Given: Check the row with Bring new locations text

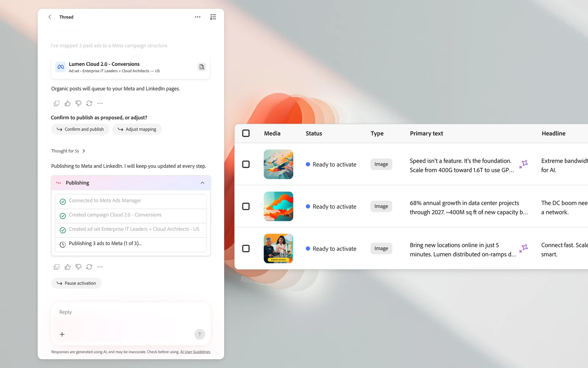Looking at the screenshot, I should (246, 248).
